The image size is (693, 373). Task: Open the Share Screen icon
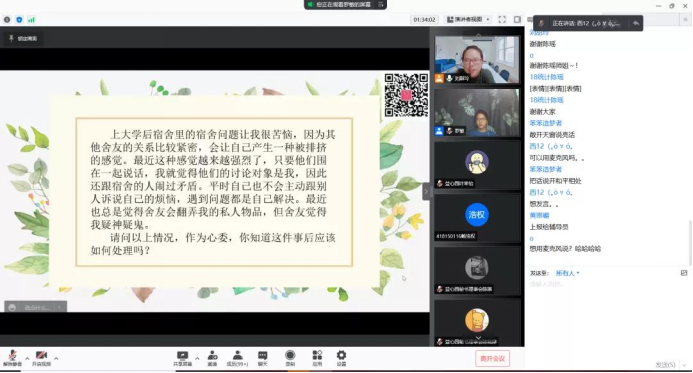click(182, 358)
